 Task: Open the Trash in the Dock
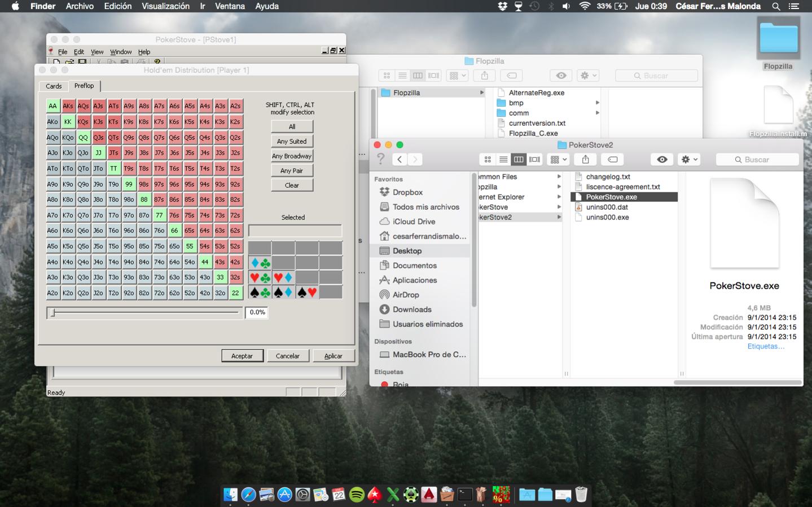(581, 495)
